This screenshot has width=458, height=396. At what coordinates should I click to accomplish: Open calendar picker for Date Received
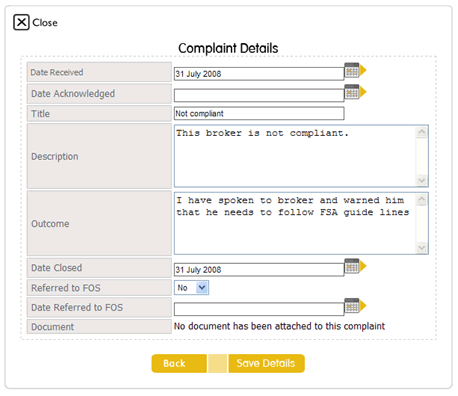tap(355, 70)
